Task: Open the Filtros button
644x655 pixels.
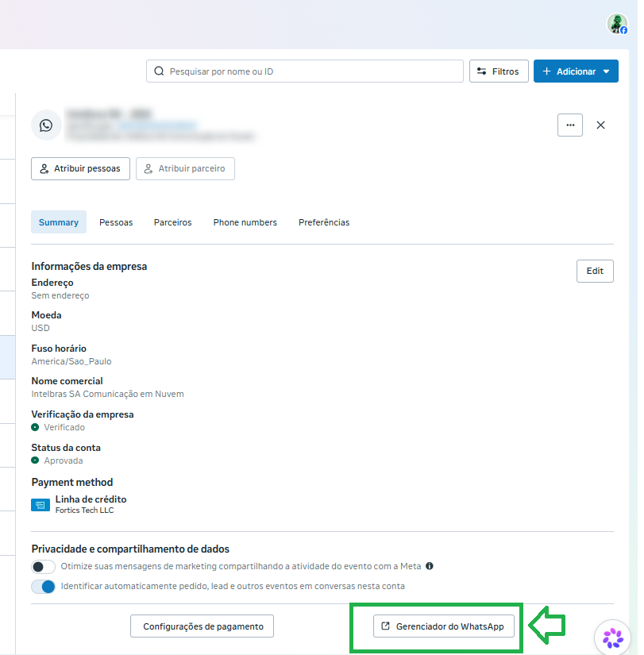Action: click(x=499, y=71)
